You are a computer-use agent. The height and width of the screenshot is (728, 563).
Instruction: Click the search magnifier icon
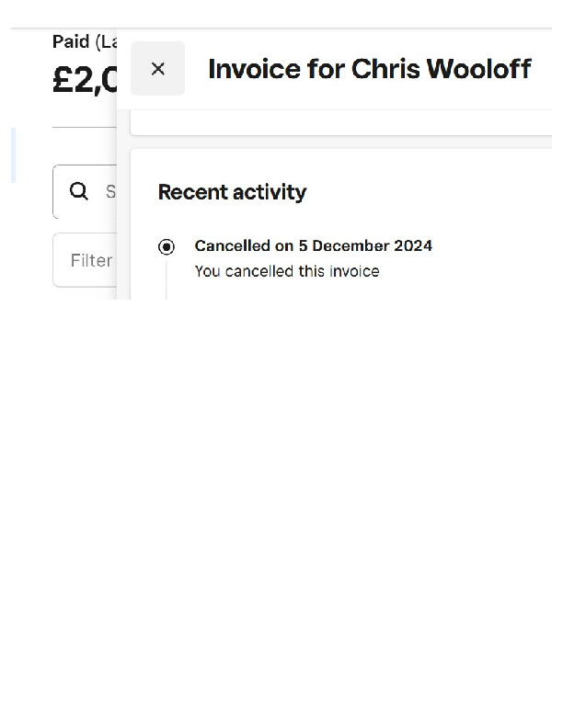coord(80,191)
